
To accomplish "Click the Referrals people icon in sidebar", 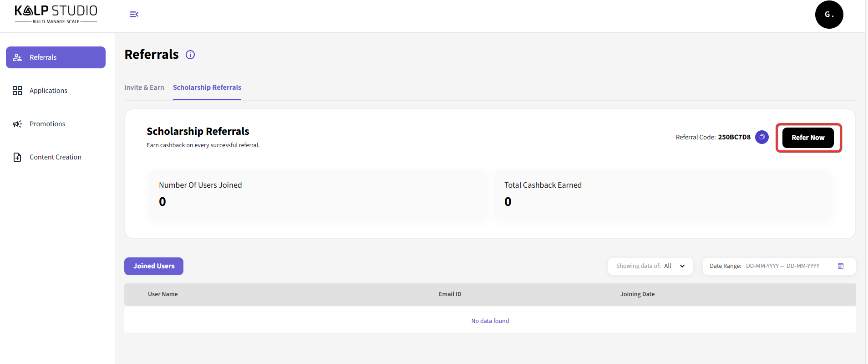I will 17,57.
